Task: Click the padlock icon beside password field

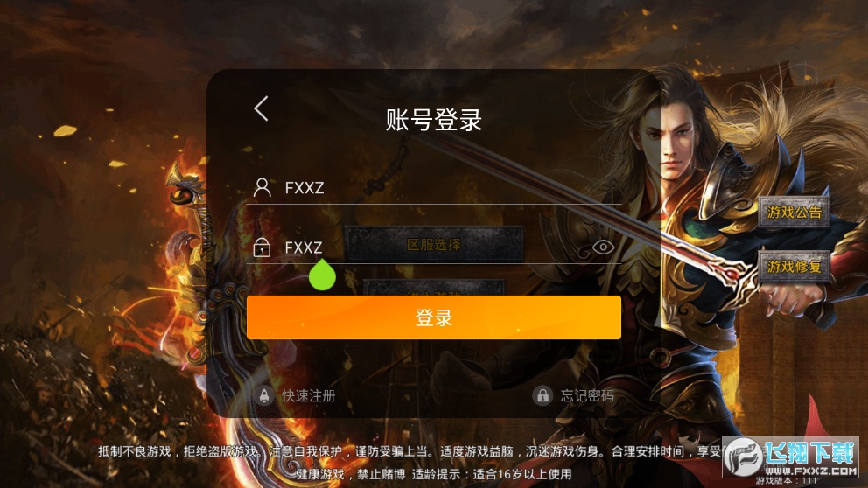Action: tap(262, 247)
